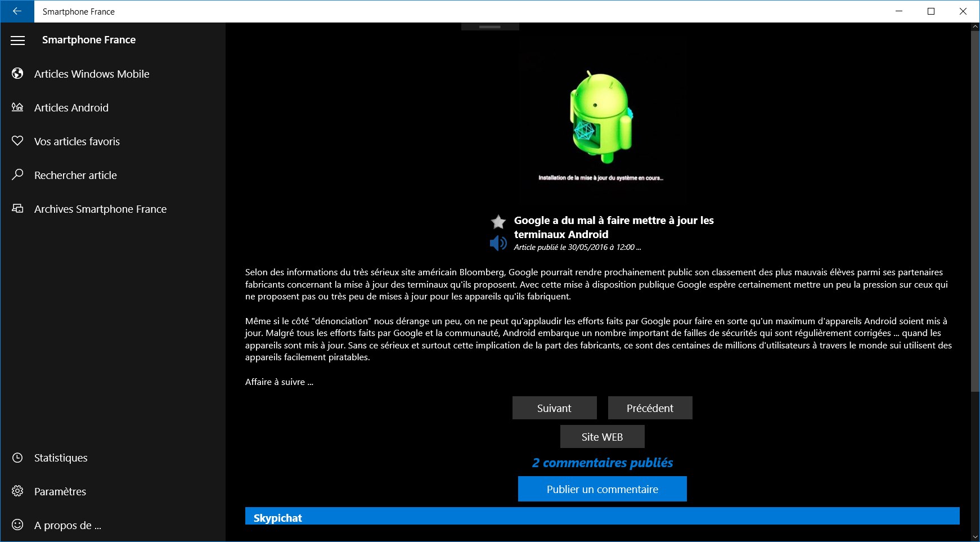Open the Site WEB button
Viewport: 980px width, 542px height.
click(x=603, y=437)
